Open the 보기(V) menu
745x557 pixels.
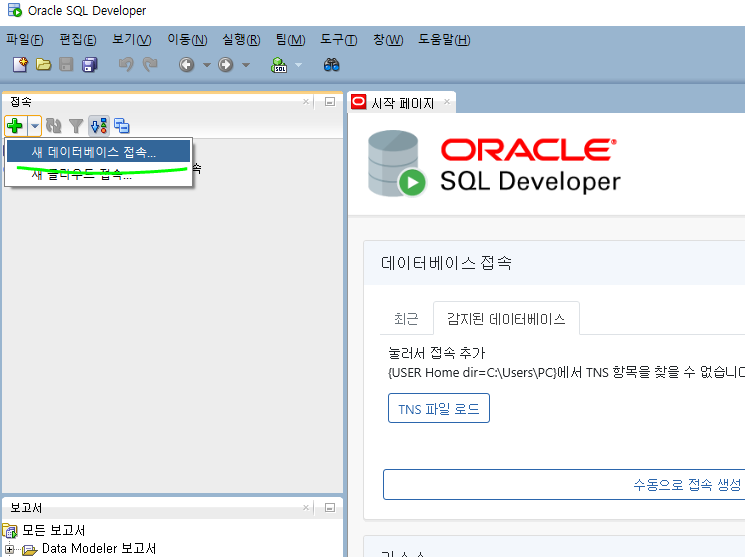click(x=132, y=39)
